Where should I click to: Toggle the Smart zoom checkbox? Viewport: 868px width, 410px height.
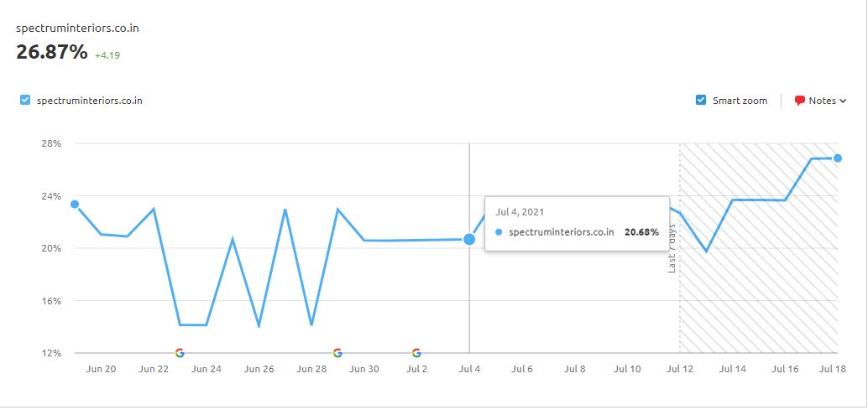point(701,101)
